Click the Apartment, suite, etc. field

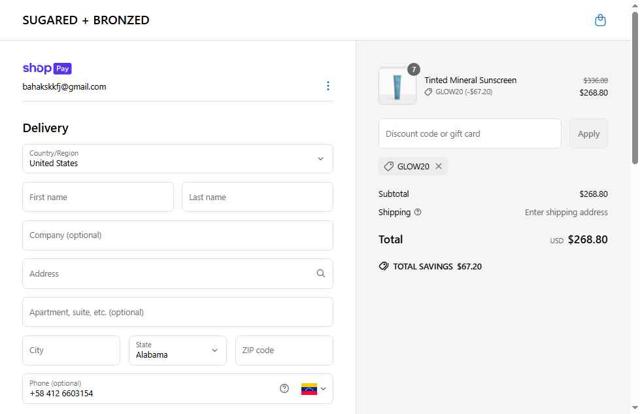[178, 312]
